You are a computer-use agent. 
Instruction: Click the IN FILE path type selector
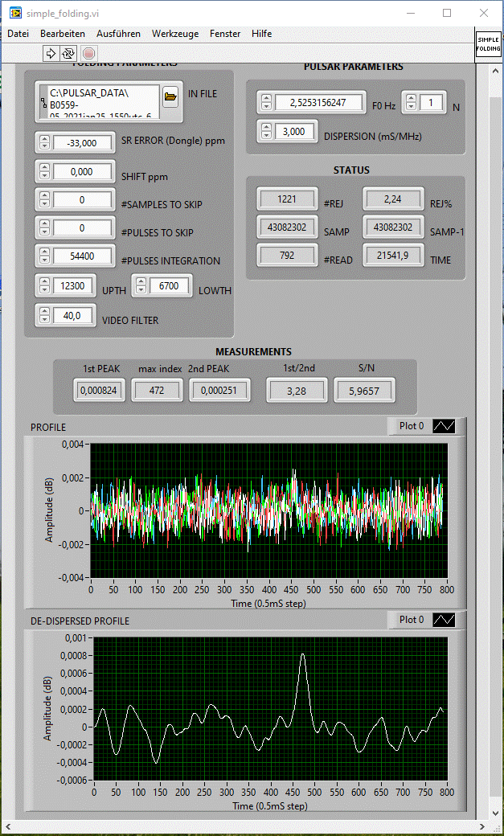pos(43,102)
